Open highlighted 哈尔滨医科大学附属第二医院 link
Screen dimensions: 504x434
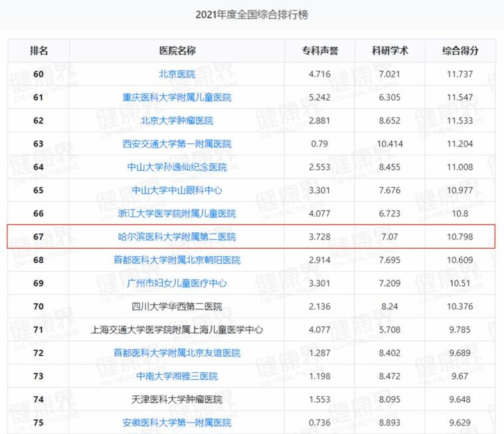pyautogui.click(x=177, y=236)
